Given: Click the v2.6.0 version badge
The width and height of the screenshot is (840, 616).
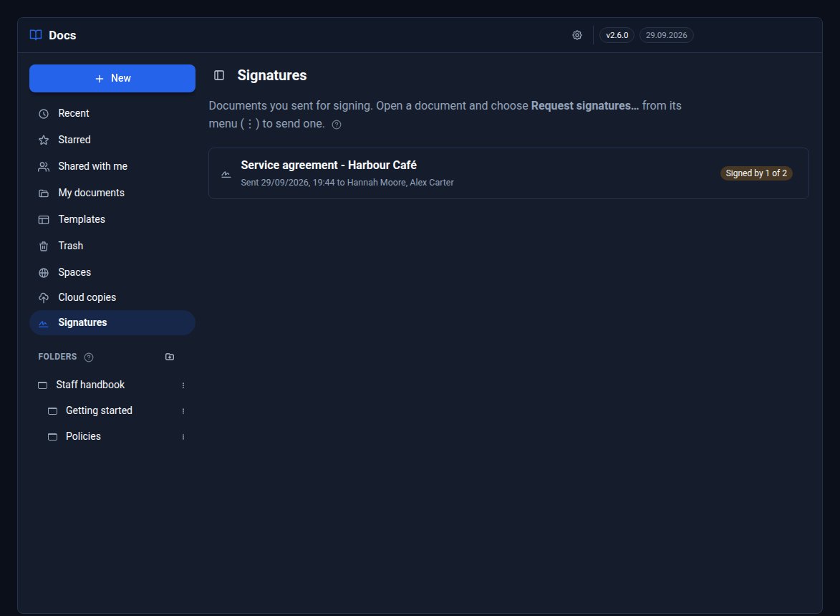Looking at the screenshot, I should pyautogui.click(x=617, y=35).
